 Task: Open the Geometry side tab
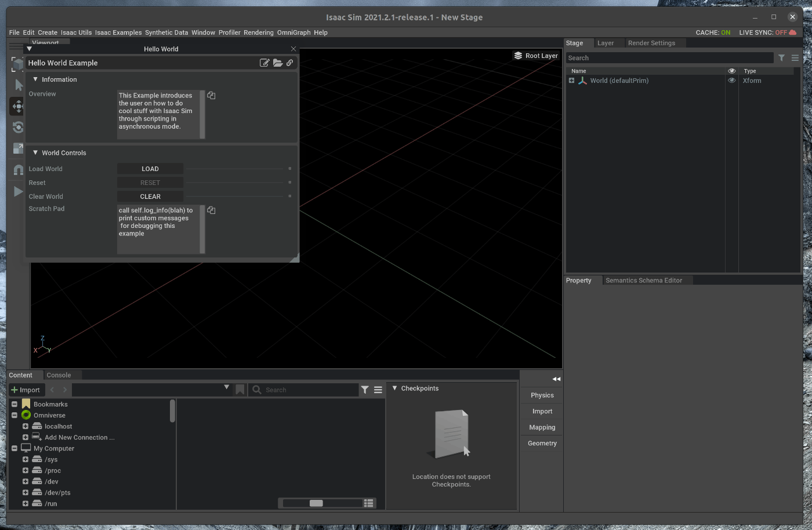click(x=542, y=443)
